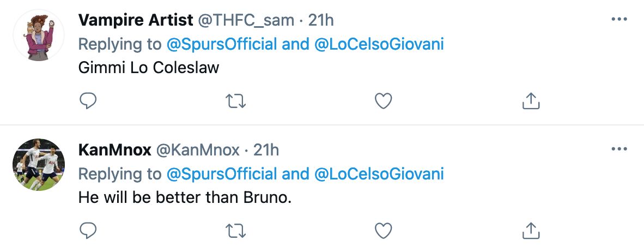This screenshot has width=644, height=252.
Task: Open the 21h timestamp on Vampire Artist's tweet
Action: 321,20
